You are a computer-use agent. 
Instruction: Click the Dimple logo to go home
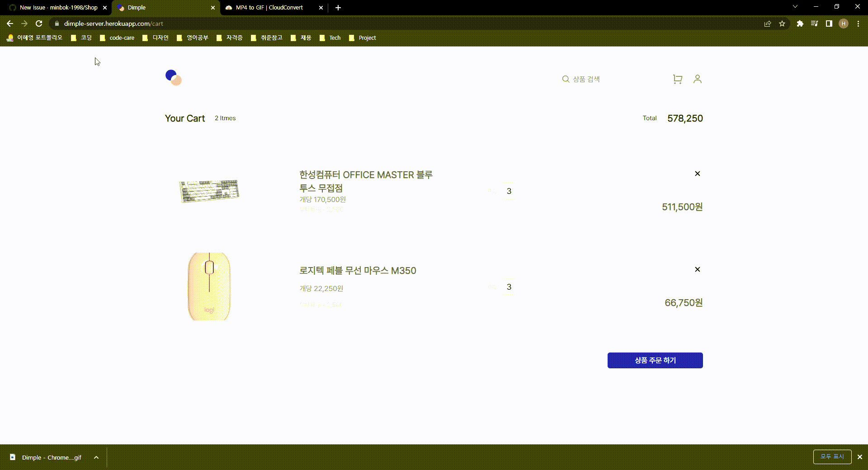[x=174, y=78]
